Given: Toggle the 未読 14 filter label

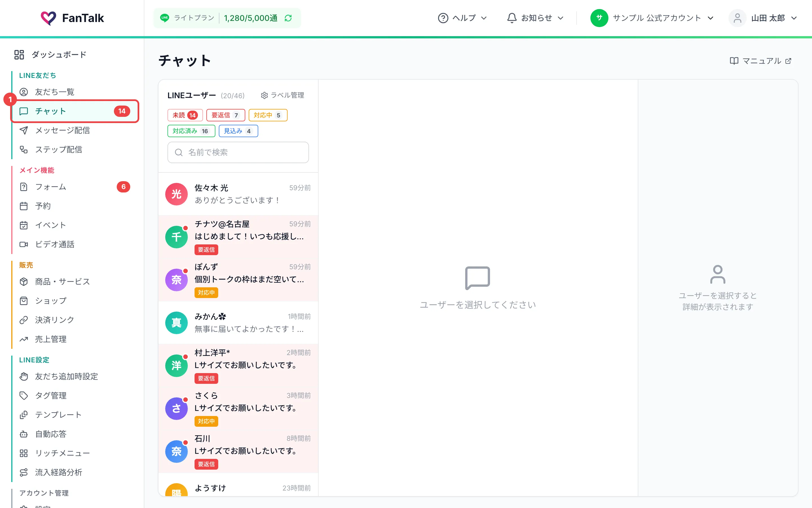Looking at the screenshot, I should [x=185, y=115].
